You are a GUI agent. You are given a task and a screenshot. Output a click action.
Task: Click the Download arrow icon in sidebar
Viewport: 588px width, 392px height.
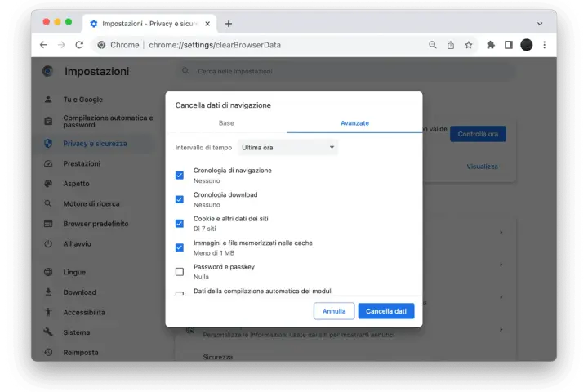pyautogui.click(x=48, y=292)
